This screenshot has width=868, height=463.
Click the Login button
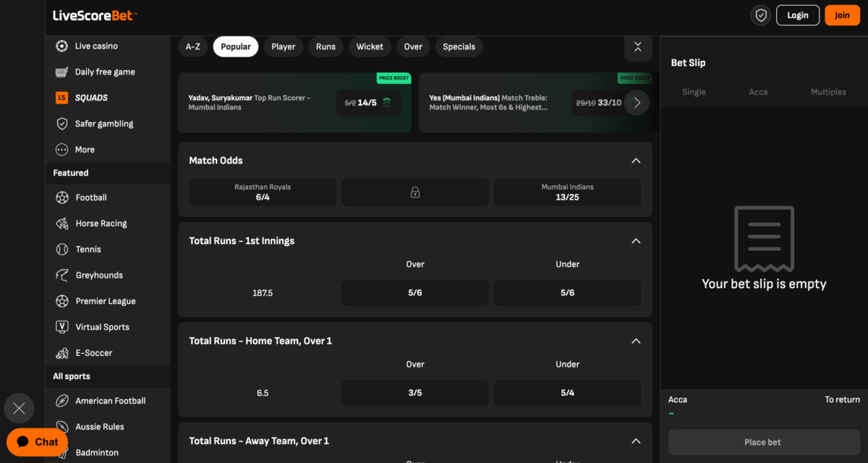(798, 15)
